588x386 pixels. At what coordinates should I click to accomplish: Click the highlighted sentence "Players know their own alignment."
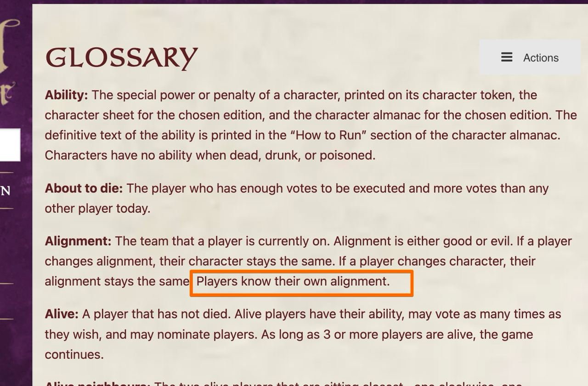293,281
